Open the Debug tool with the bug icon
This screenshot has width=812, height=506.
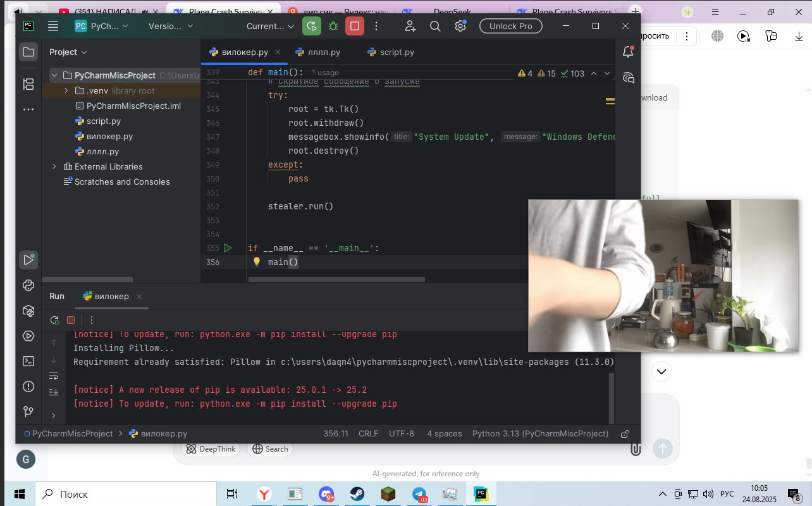(x=335, y=26)
